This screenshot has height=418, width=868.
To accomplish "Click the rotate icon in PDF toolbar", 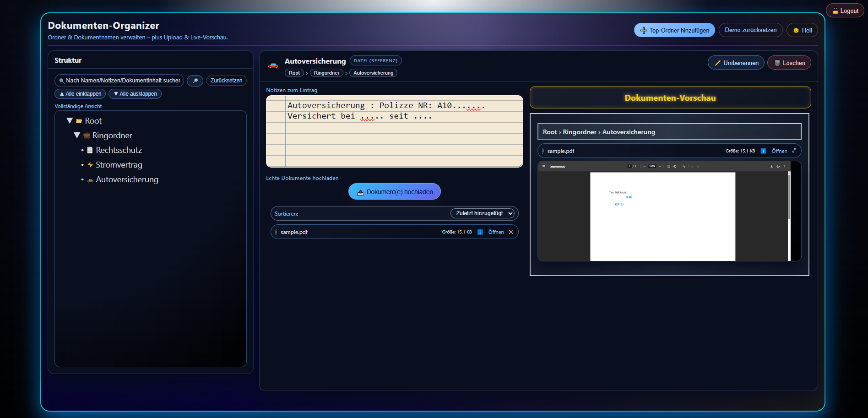I will click(674, 166).
